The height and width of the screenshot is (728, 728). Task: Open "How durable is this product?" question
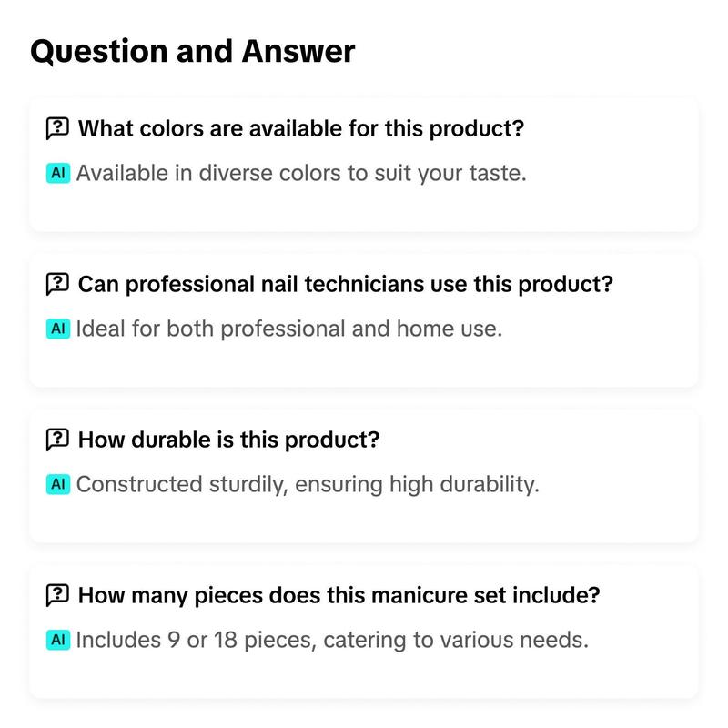tap(229, 440)
